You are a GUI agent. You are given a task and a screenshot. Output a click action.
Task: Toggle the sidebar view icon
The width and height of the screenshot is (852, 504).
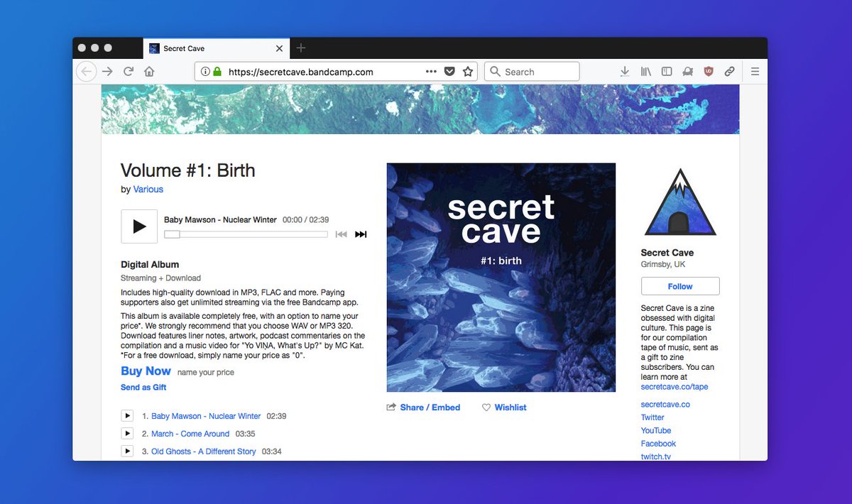click(x=667, y=72)
